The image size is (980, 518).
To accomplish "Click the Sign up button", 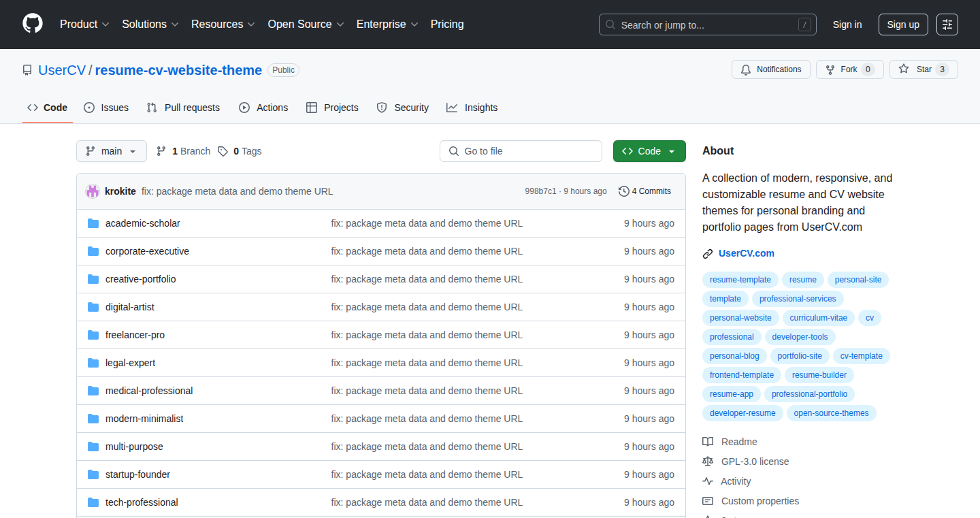I will tap(903, 25).
